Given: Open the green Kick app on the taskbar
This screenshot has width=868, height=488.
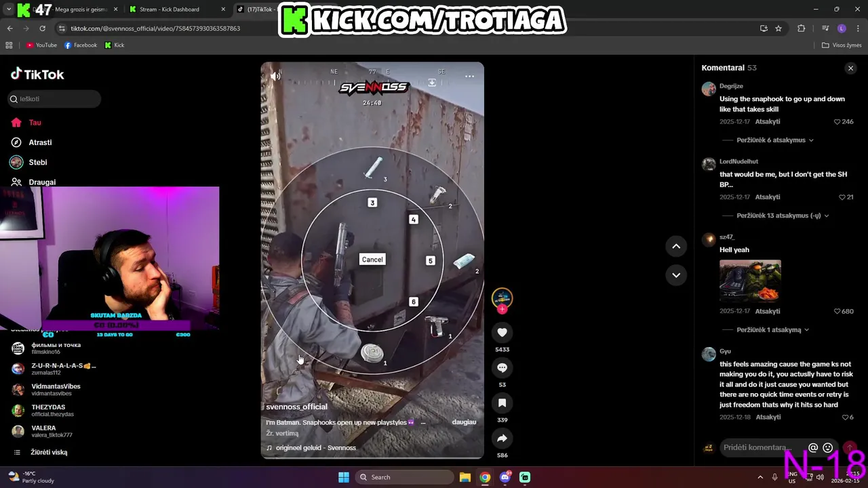Looking at the screenshot, I should (525, 477).
